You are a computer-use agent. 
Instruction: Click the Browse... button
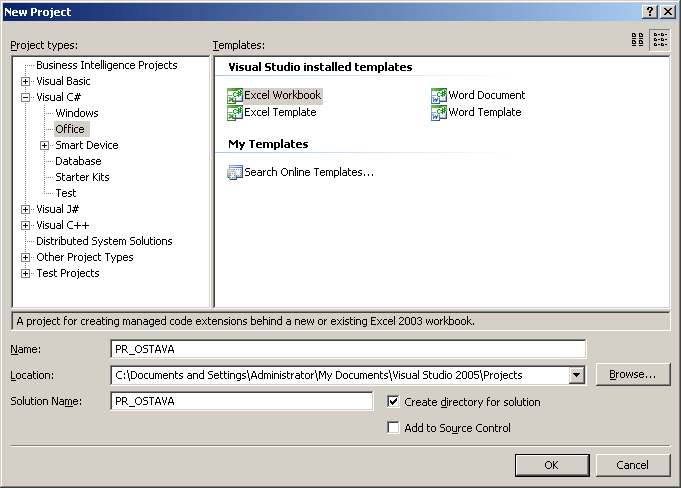pos(632,374)
